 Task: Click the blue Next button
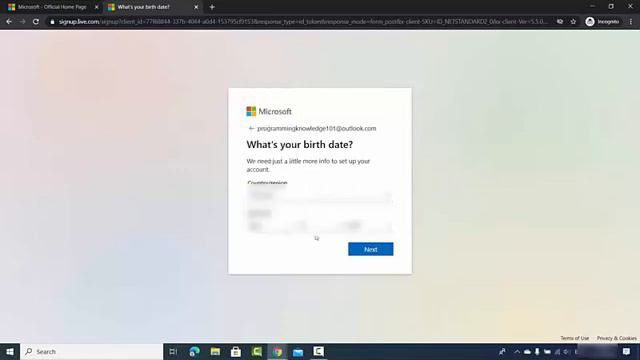coord(371,249)
